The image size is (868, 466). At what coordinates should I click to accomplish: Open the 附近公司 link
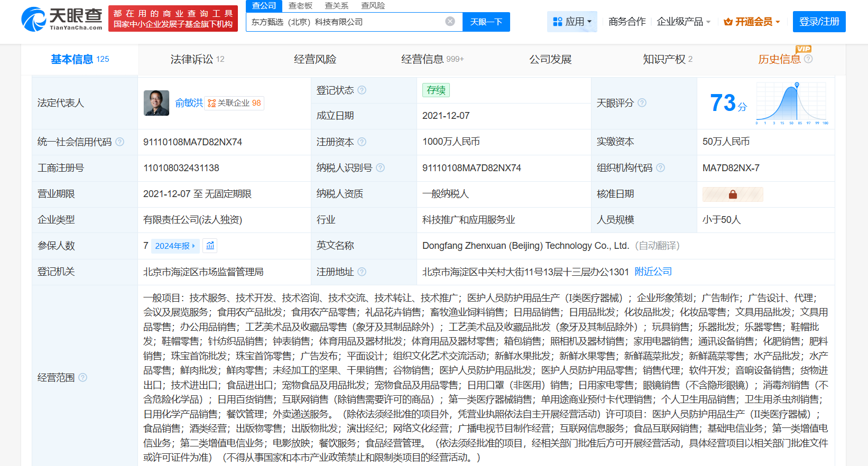tap(653, 272)
